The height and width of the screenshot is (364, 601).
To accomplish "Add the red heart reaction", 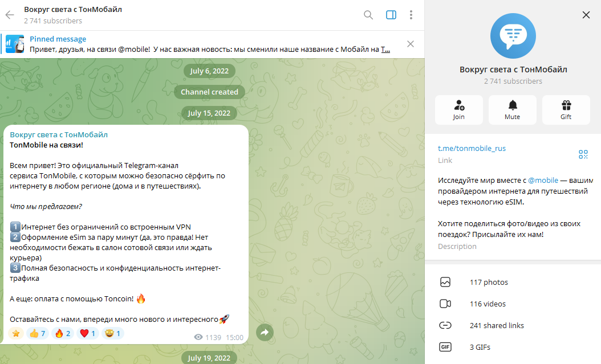I will (x=88, y=333).
